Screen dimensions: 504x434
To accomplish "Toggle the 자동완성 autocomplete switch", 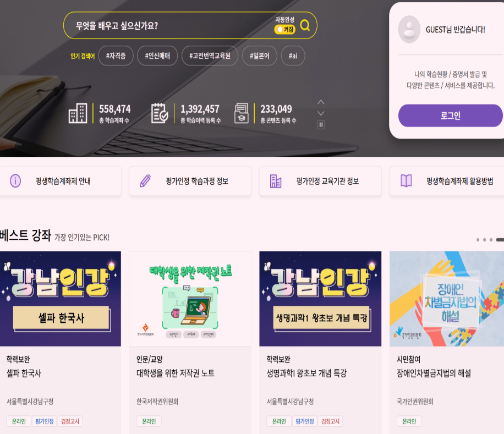I will click(285, 29).
